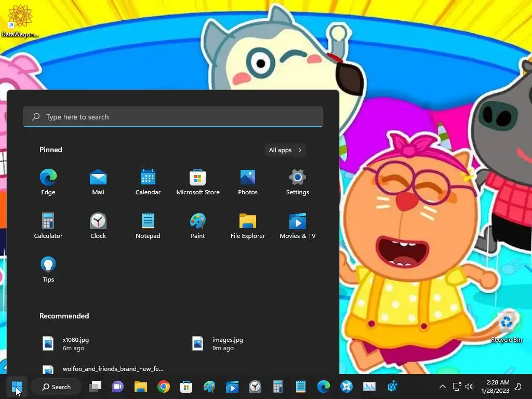
Task: Open Microsoft Store from the taskbar
Action: (187, 387)
